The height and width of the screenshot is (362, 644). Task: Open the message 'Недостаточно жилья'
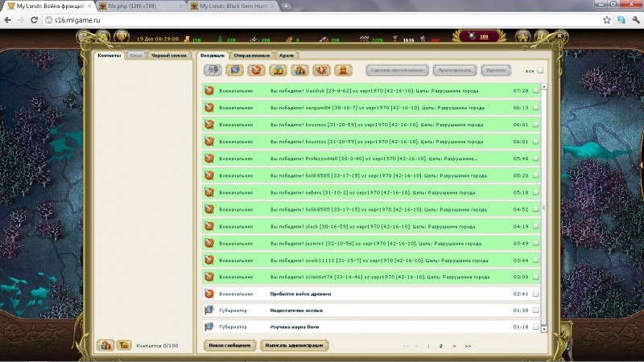click(x=296, y=311)
